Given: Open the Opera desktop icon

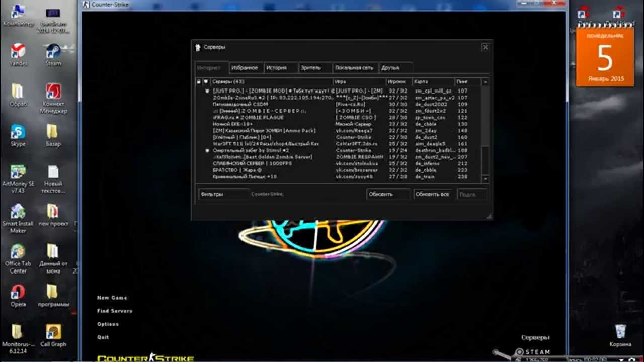Looking at the screenshot, I should [18, 295].
